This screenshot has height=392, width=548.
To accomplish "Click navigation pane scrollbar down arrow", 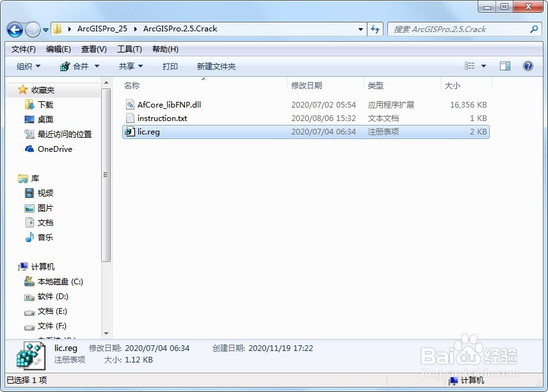I will (106, 334).
